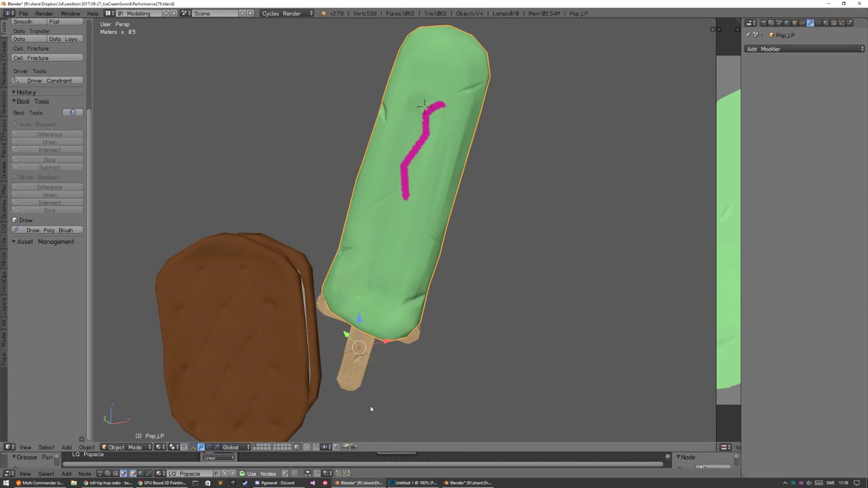
Task: Open the Object Mode dropdown
Action: click(x=125, y=447)
